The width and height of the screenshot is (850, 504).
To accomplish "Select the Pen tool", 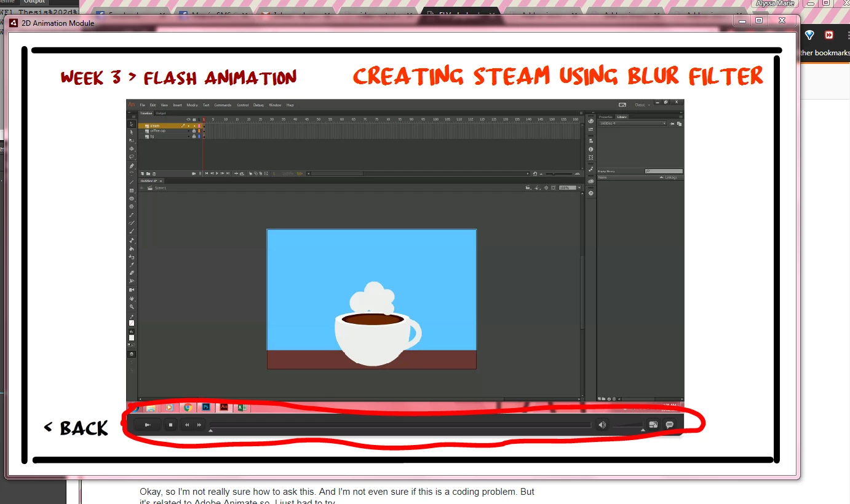I will pyautogui.click(x=132, y=166).
